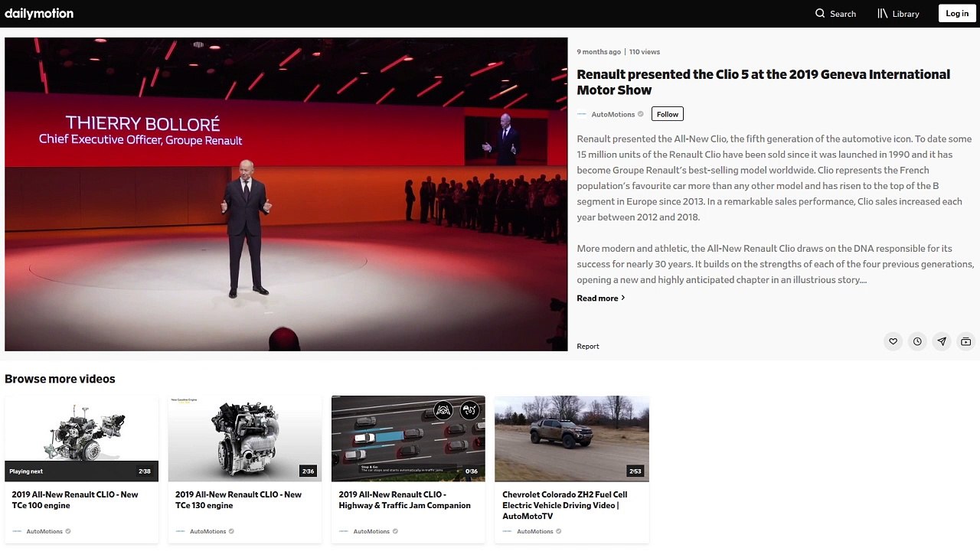Click the Search text label

click(x=843, y=14)
